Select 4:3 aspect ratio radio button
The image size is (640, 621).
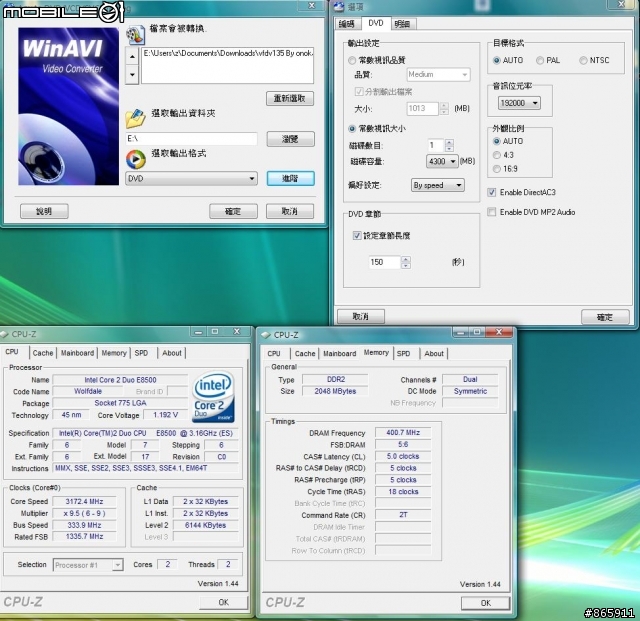[497, 155]
